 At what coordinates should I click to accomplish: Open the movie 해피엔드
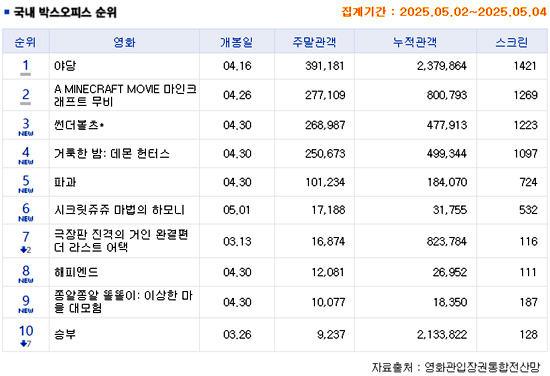[76, 272]
